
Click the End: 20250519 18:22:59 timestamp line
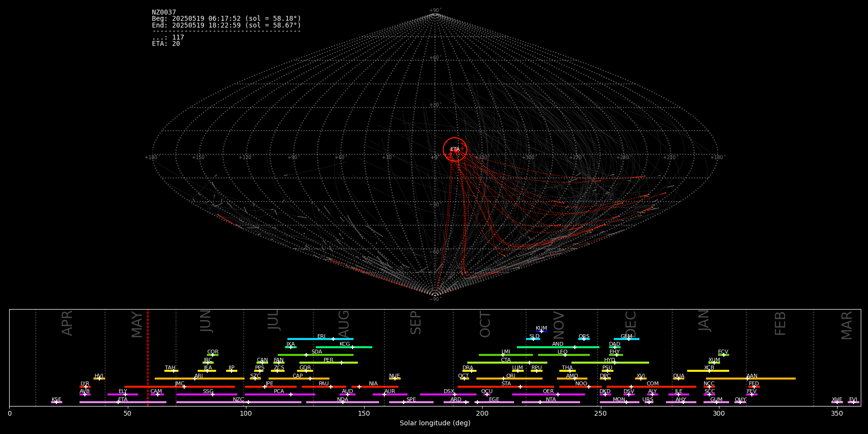(226, 25)
